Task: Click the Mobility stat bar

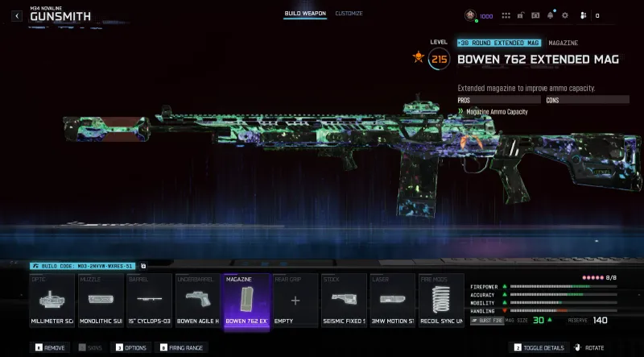Action: 563,303
